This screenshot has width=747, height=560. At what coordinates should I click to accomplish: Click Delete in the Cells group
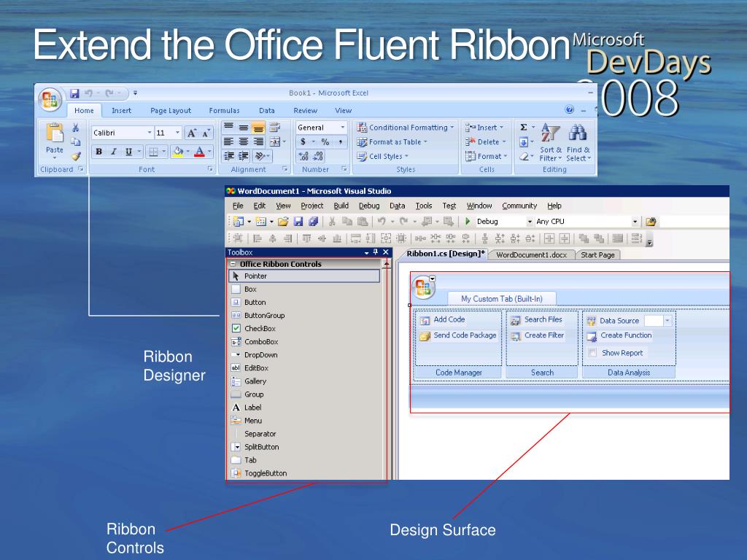click(485, 142)
